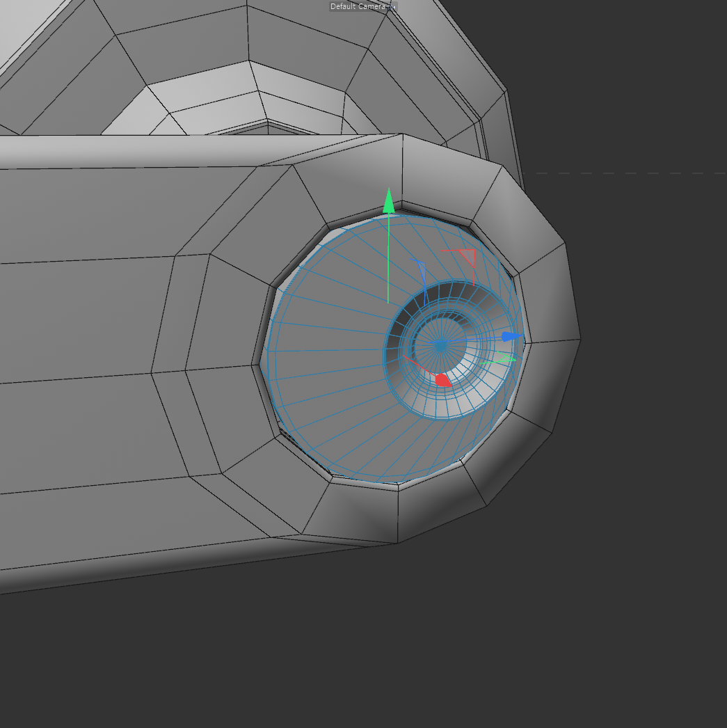
Task: Click the small camera icon beside Default Camera
Action: point(392,6)
